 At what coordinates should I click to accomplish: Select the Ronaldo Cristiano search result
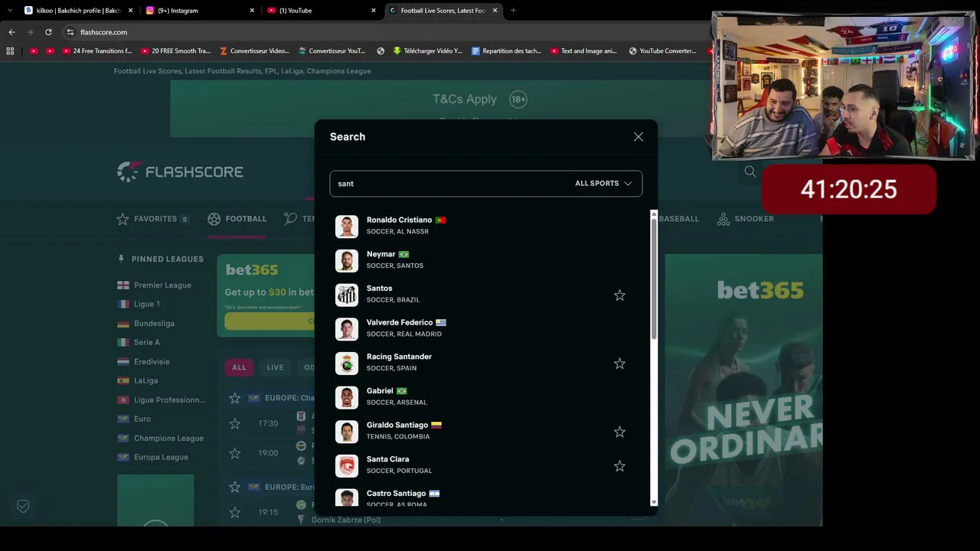(486, 227)
